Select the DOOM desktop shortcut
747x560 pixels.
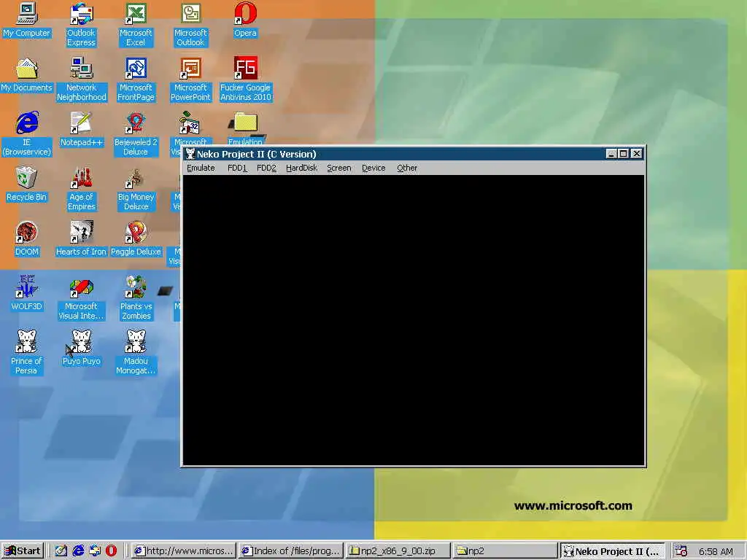pos(27,239)
